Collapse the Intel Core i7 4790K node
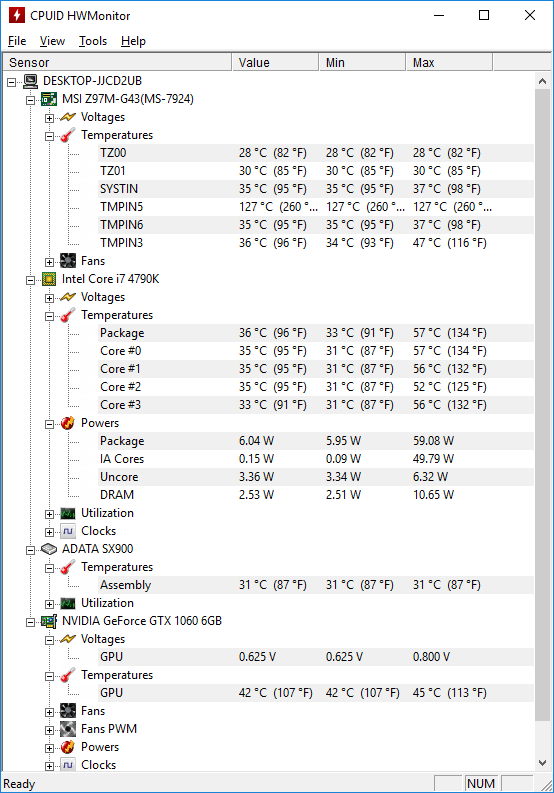Screen dimensions: 554x793 coord(30,280)
